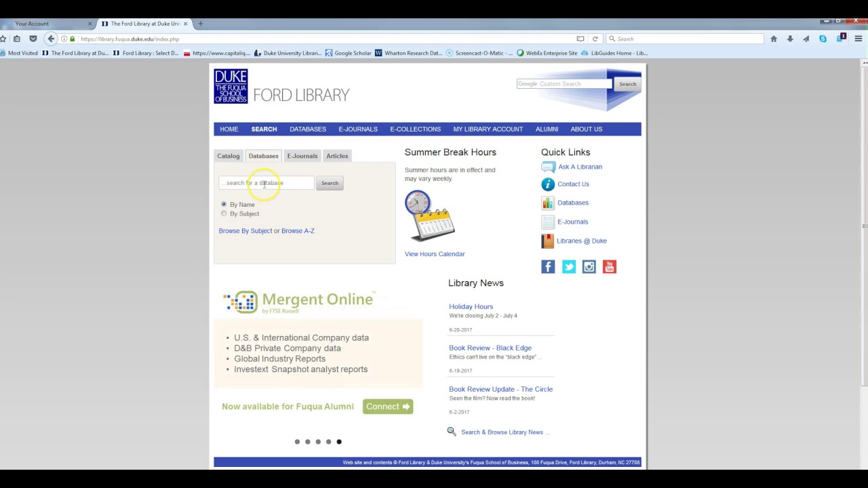Open a new browser tab with plus button
Image resolution: width=868 pixels, height=488 pixels.
pos(200,24)
